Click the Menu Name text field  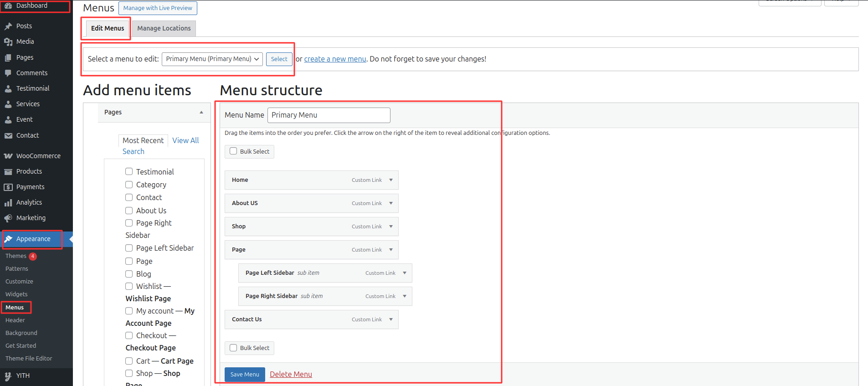329,115
